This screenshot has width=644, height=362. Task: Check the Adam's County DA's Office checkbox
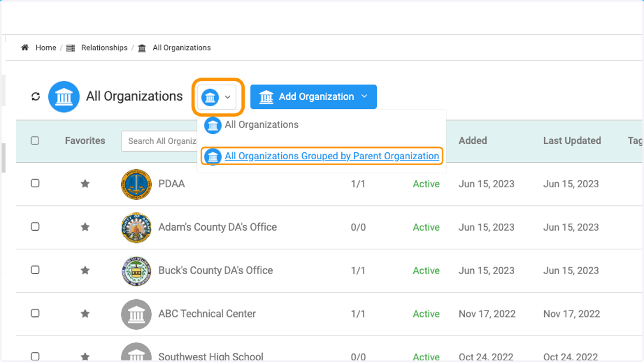pos(35,226)
